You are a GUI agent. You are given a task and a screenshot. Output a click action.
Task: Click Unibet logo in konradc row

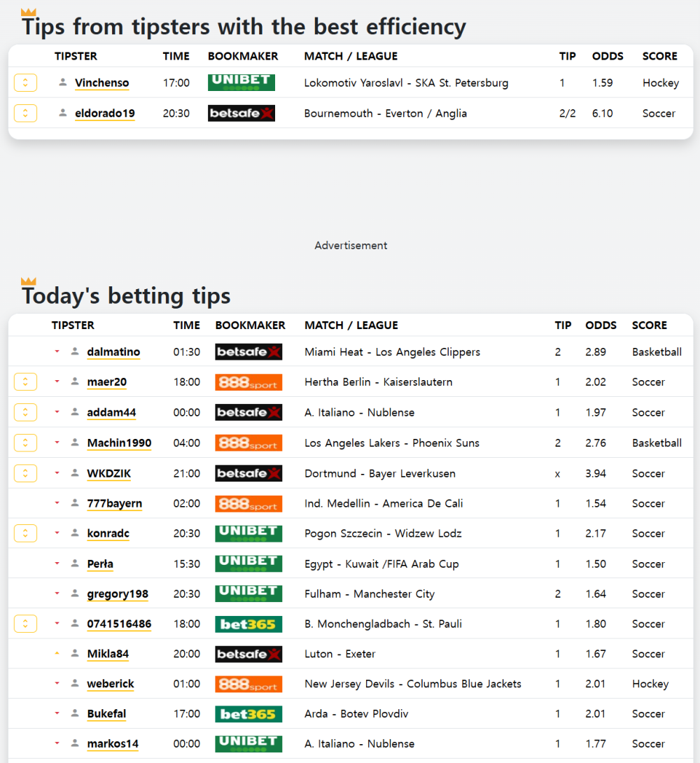point(248,533)
